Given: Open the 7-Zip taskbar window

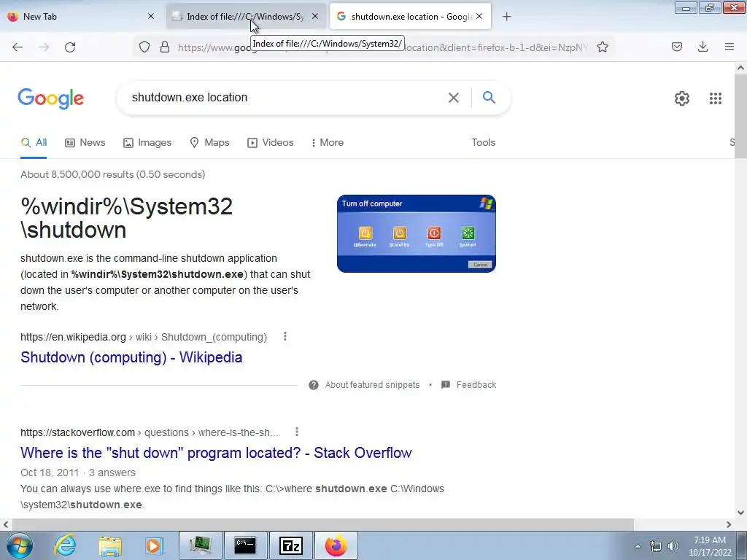Looking at the screenshot, I should [291, 545].
